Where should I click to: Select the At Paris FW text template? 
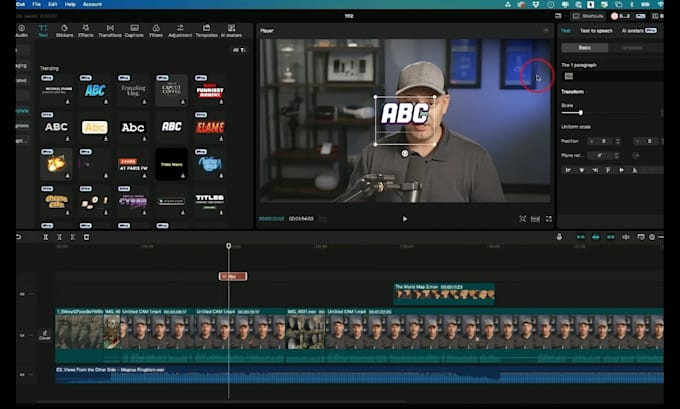tap(133, 164)
